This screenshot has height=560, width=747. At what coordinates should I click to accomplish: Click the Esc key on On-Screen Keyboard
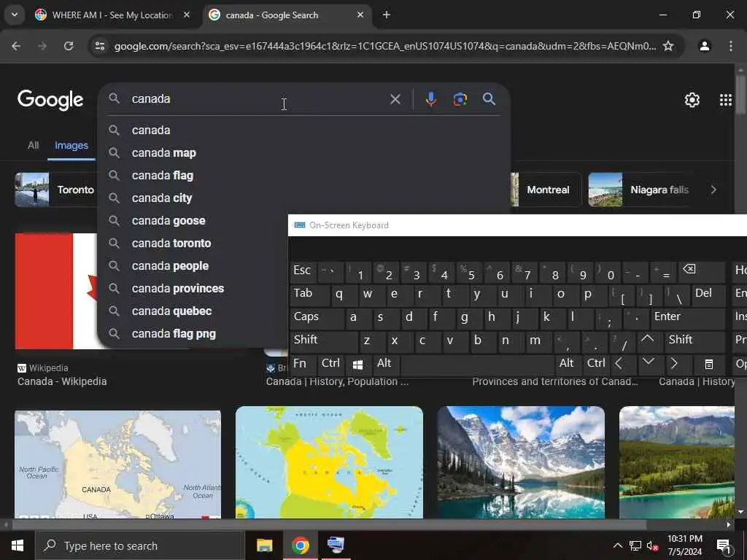[x=303, y=271]
